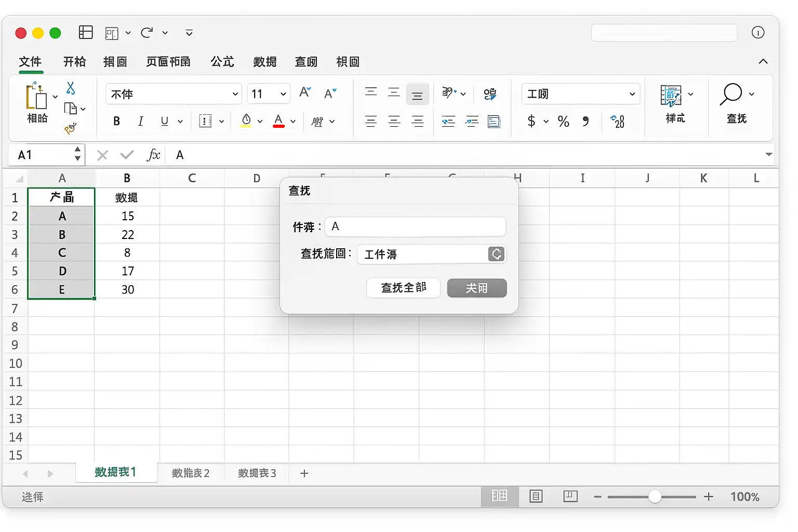Open the font size 11 dropdown
Viewport: 798px width, 532px height.
coord(269,94)
